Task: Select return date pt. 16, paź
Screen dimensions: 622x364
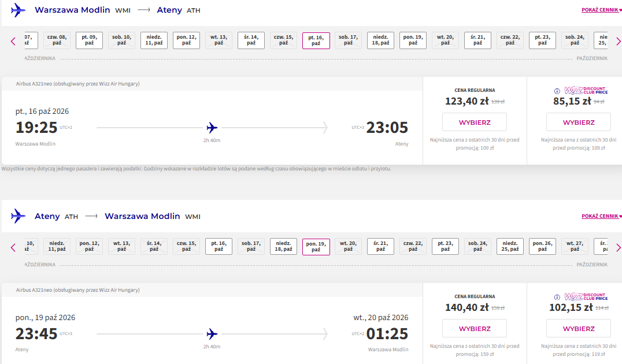Action: click(219, 247)
